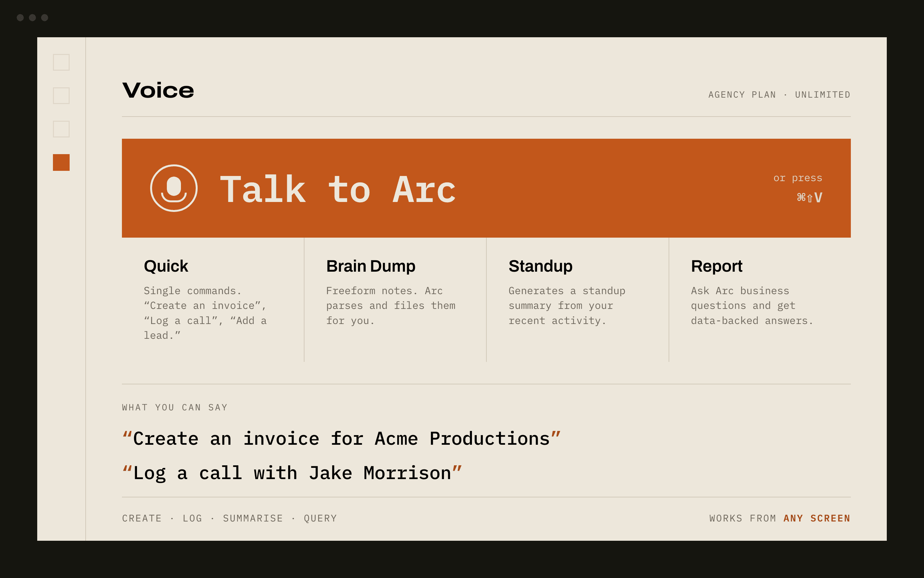Click the 'Create an invoice for Acme Productions' example
Screen dimensions: 924x578
341,438
